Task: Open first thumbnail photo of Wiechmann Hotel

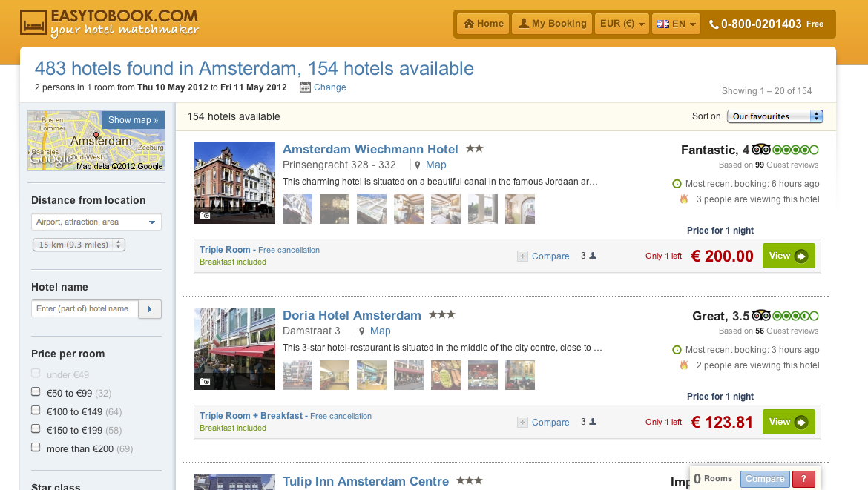Action: click(x=297, y=209)
